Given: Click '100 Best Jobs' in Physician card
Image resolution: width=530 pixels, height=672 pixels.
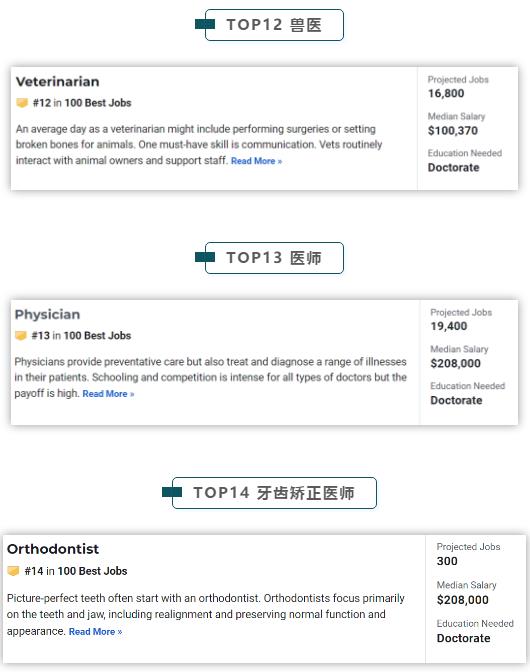Looking at the screenshot, I should point(97,336).
